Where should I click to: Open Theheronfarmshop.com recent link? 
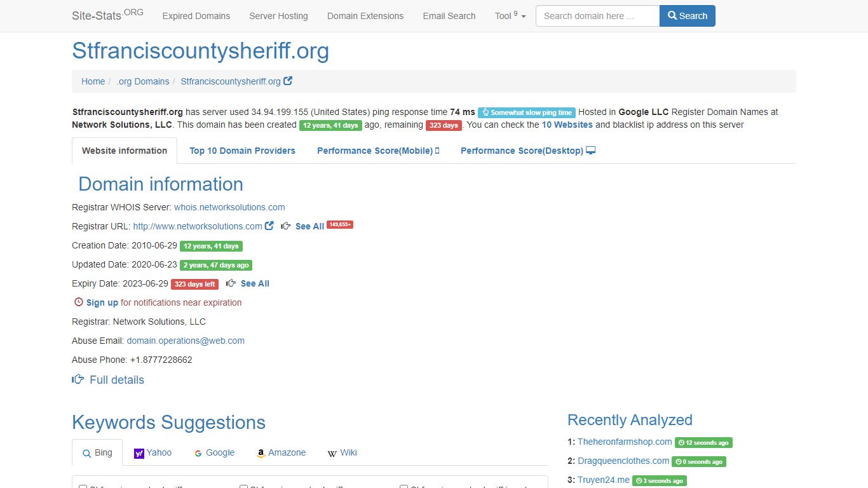coord(625,442)
